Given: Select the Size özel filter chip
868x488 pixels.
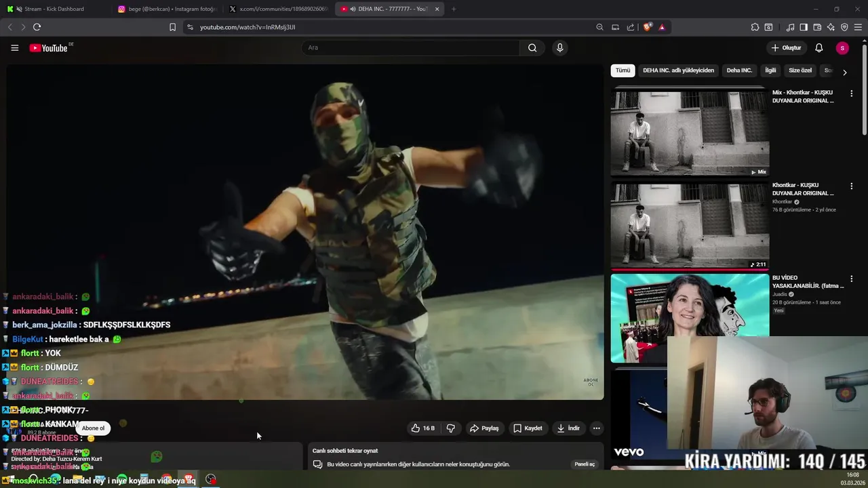Looking at the screenshot, I should click(800, 70).
